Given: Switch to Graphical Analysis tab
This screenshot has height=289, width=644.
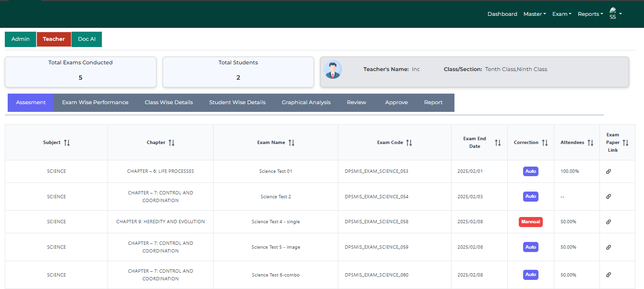Looking at the screenshot, I should tap(306, 102).
